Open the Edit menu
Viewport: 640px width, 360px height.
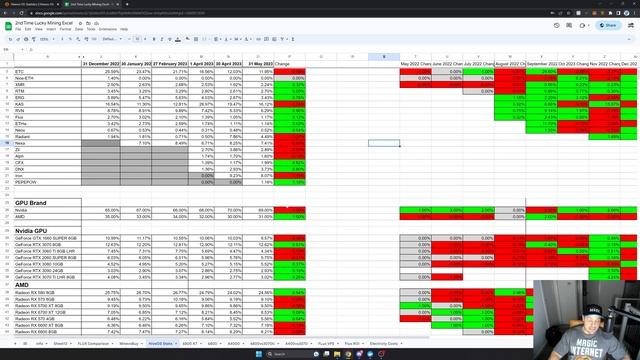point(28,29)
